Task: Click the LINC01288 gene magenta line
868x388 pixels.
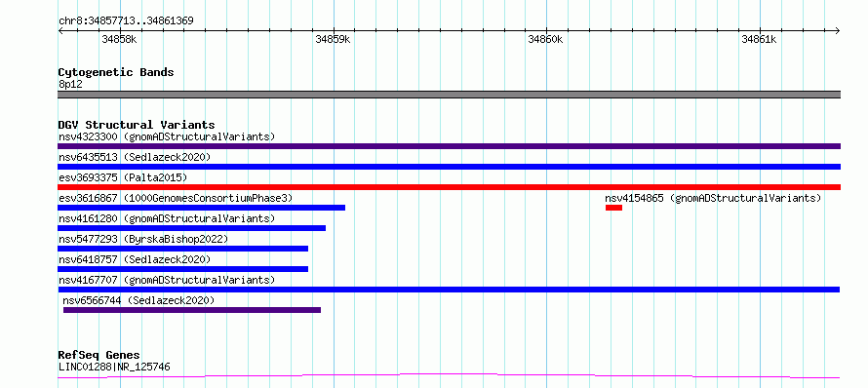Action: pyautogui.click(x=449, y=376)
